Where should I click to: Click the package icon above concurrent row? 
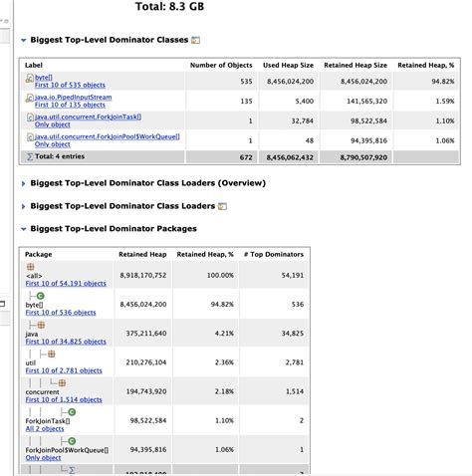pyautogui.click(x=62, y=383)
